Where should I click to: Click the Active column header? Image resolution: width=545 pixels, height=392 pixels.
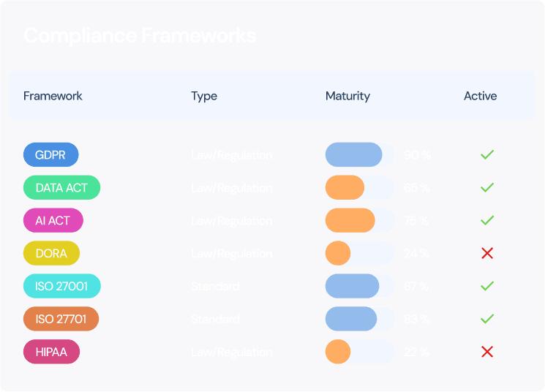pos(480,96)
